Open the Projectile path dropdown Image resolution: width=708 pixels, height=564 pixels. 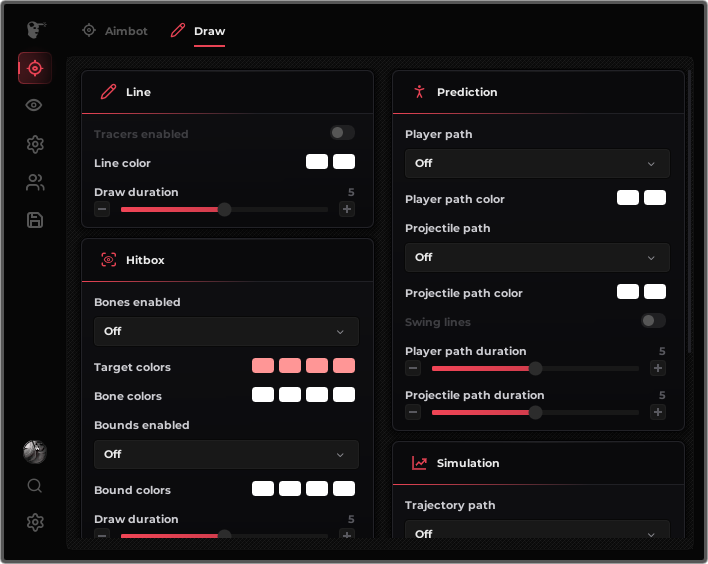pos(537,257)
